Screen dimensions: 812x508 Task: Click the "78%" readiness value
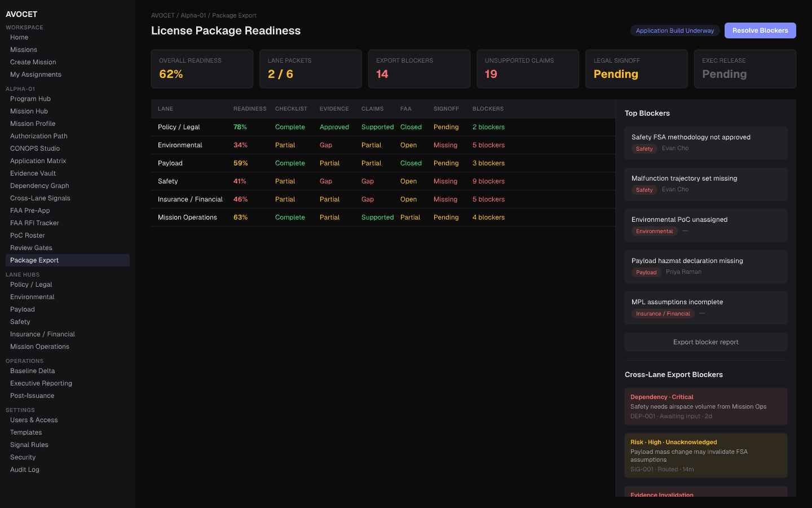point(240,127)
